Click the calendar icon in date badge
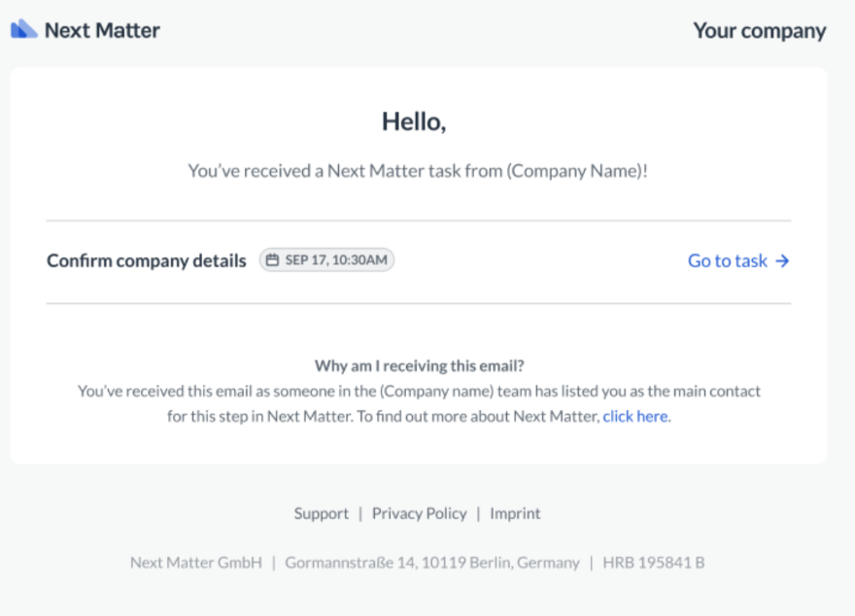 pos(272,260)
